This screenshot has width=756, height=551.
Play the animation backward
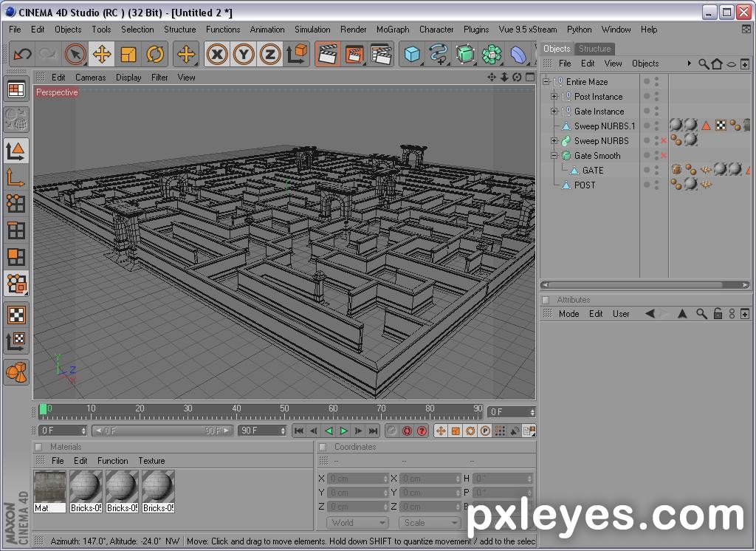329,431
